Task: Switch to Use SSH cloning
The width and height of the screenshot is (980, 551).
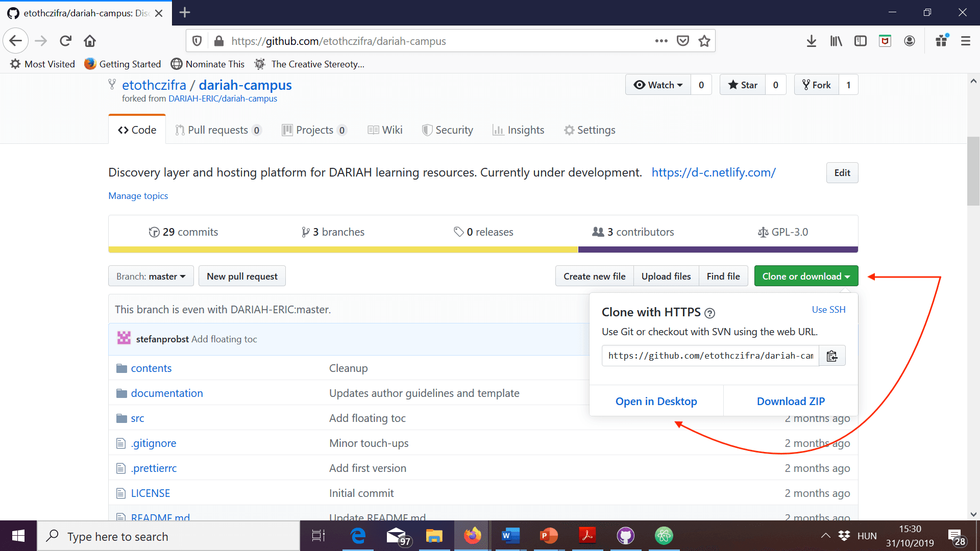Action: coord(828,310)
